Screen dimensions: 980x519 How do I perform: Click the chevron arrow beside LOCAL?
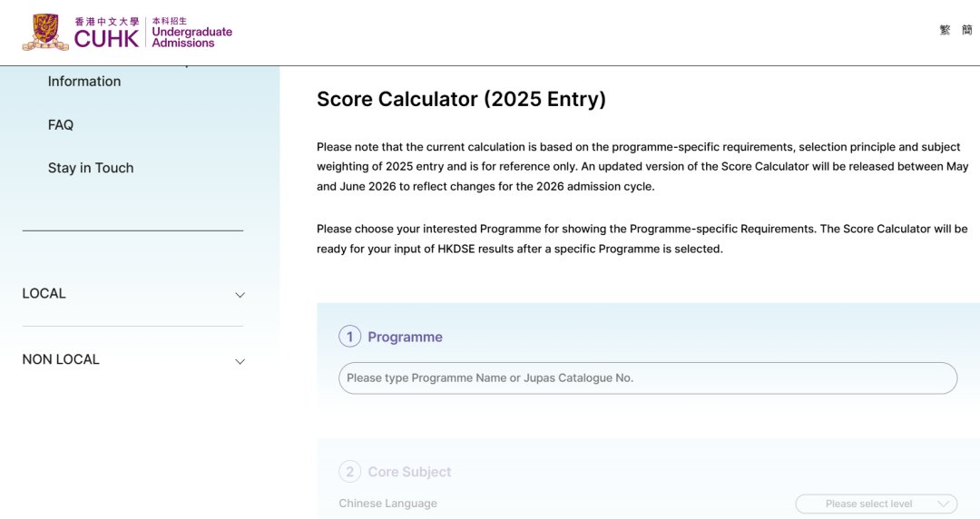pyautogui.click(x=240, y=295)
